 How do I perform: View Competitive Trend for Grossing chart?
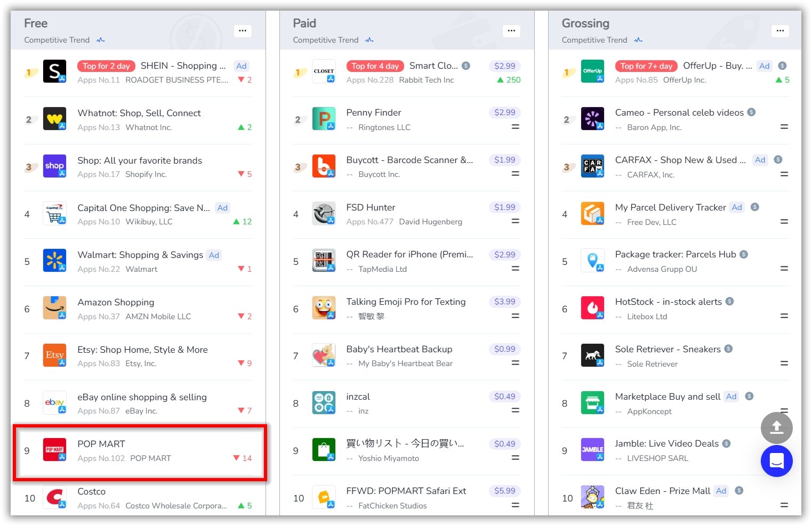(x=601, y=40)
